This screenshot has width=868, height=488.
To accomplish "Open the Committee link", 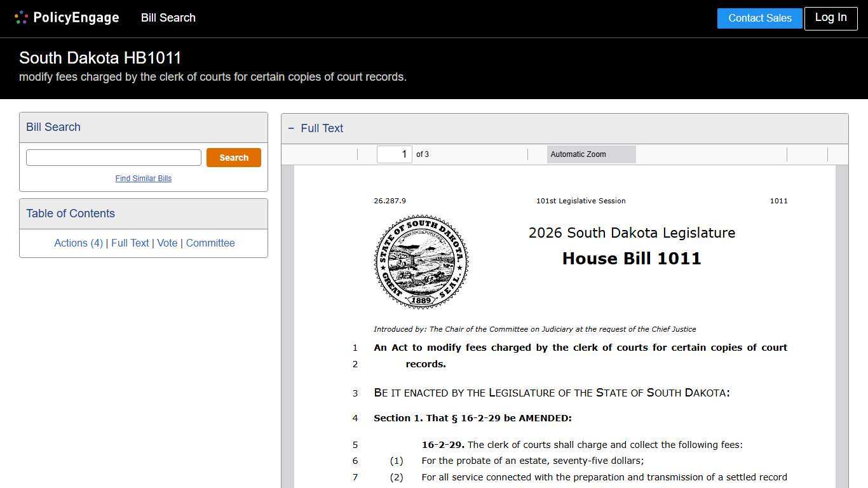I will (210, 243).
